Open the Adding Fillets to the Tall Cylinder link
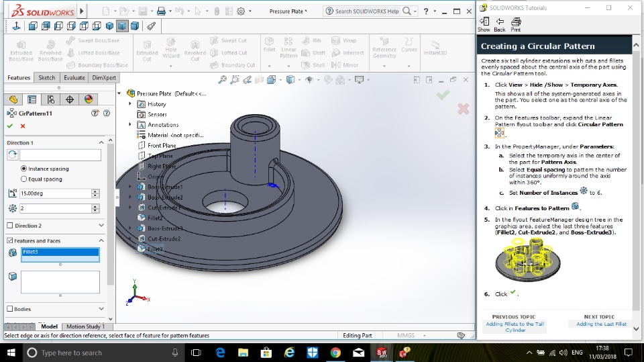Screen dimensions: 644x362 coord(515,327)
